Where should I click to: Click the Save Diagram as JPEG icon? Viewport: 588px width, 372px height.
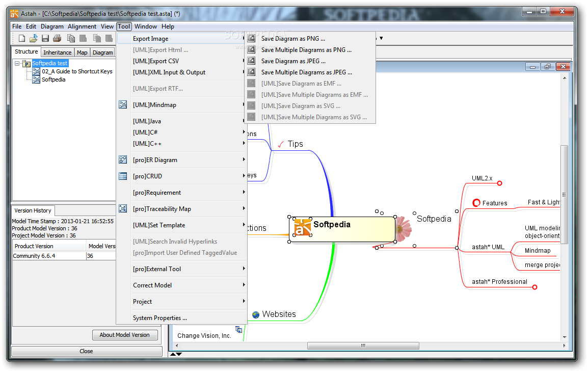coord(251,61)
